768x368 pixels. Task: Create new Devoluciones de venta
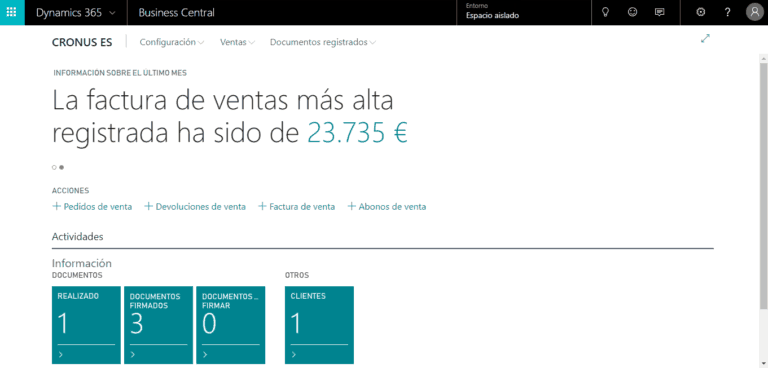tap(195, 207)
